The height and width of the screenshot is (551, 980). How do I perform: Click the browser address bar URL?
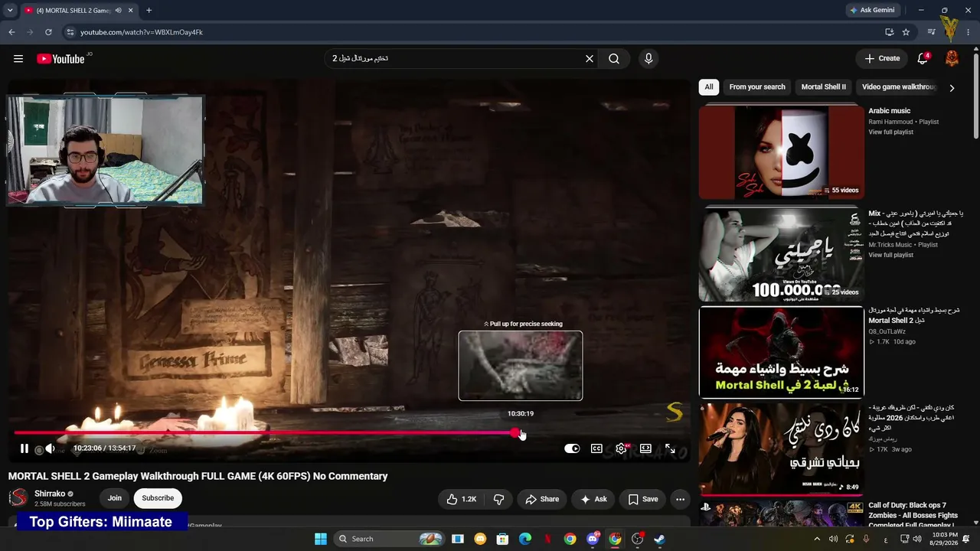tap(142, 32)
